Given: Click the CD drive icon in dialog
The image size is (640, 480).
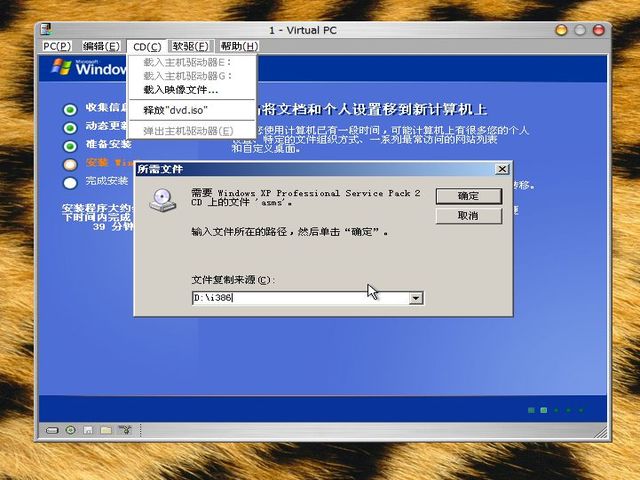Looking at the screenshot, I should pyautogui.click(x=162, y=200).
